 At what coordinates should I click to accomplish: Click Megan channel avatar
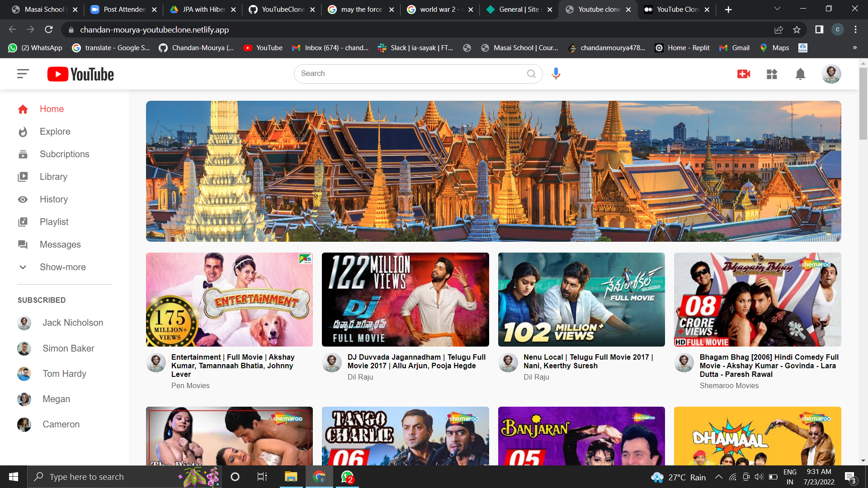click(24, 399)
